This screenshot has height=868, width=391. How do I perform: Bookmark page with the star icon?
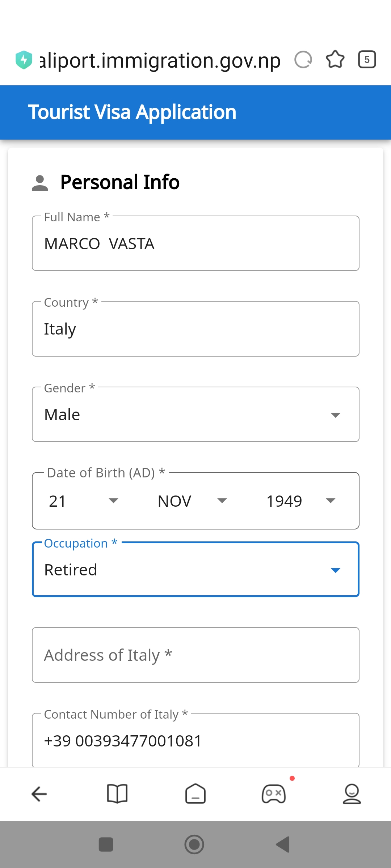tap(335, 60)
